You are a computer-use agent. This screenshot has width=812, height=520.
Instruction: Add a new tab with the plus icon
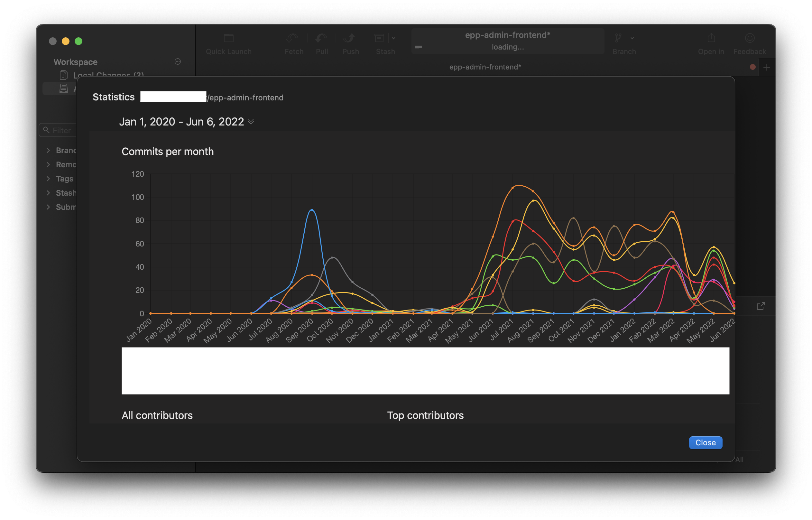point(766,67)
